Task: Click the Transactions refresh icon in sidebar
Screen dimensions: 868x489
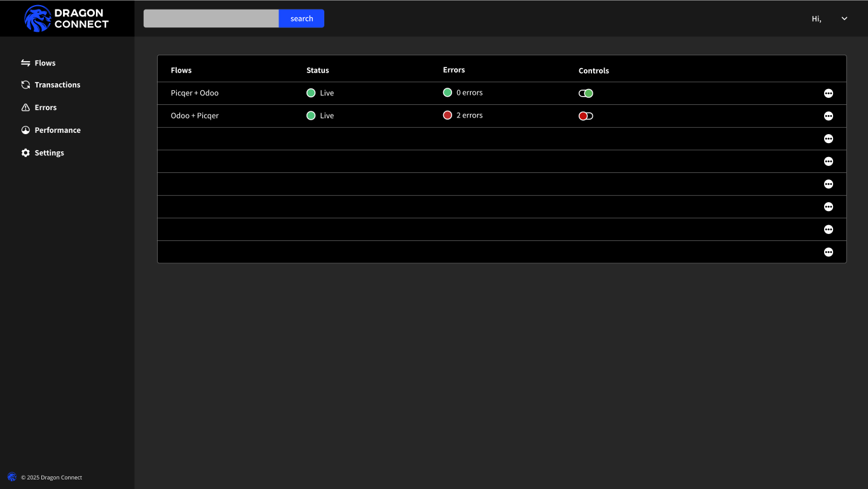Action: [x=25, y=85]
